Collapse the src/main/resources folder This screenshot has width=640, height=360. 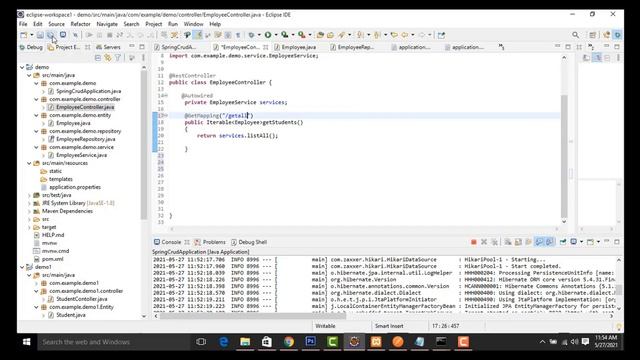pos(29,163)
